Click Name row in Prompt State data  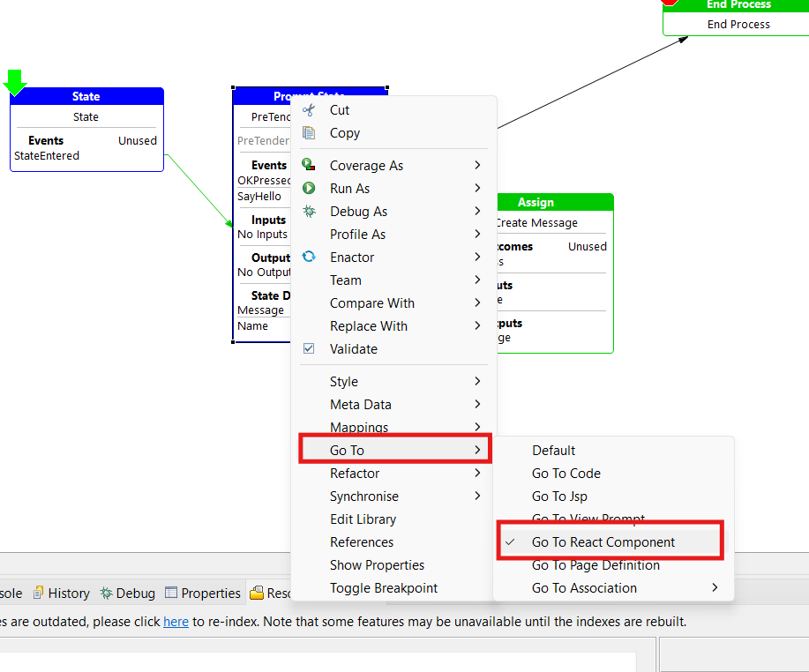click(253, 326)
